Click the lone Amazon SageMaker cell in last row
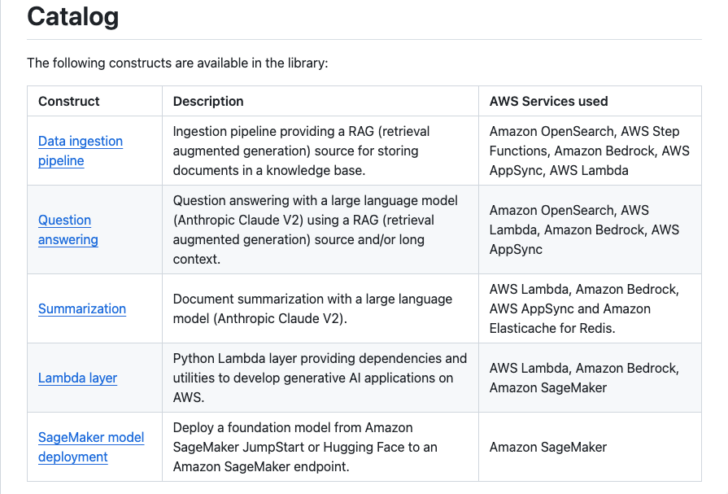 click(547, 447)
